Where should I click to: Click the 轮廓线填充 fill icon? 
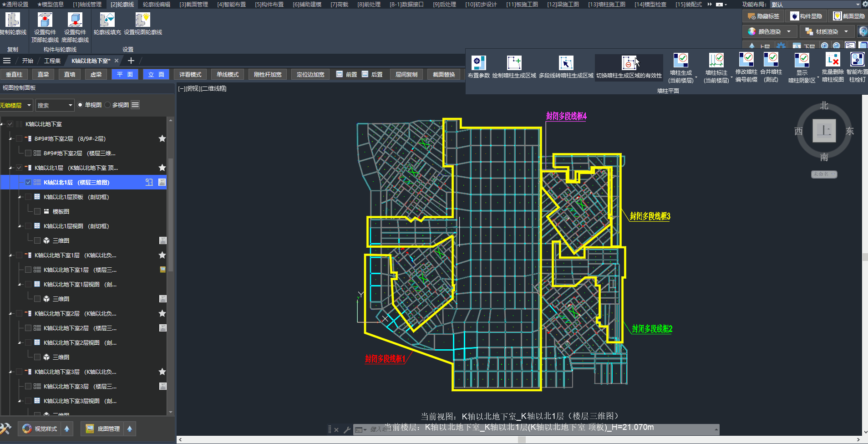tap(107, 20)
